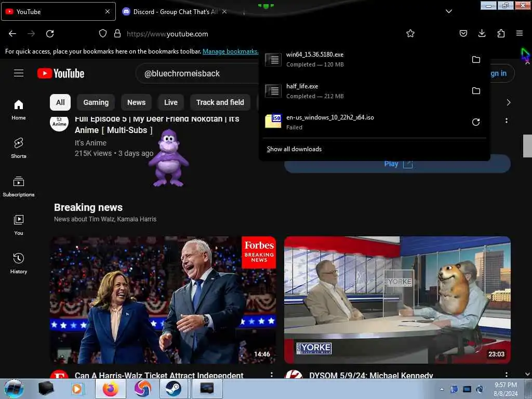Show hidden system tray icons
The height and width of the screenshot is (399, 532).
pyautogui.click(x=442, y=389)
